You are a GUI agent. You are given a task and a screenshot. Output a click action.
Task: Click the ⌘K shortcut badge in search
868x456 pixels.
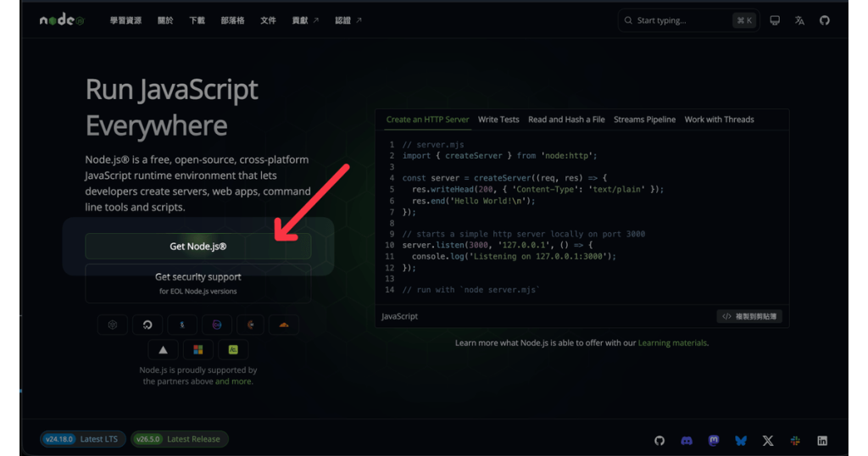tap(744, 20)
